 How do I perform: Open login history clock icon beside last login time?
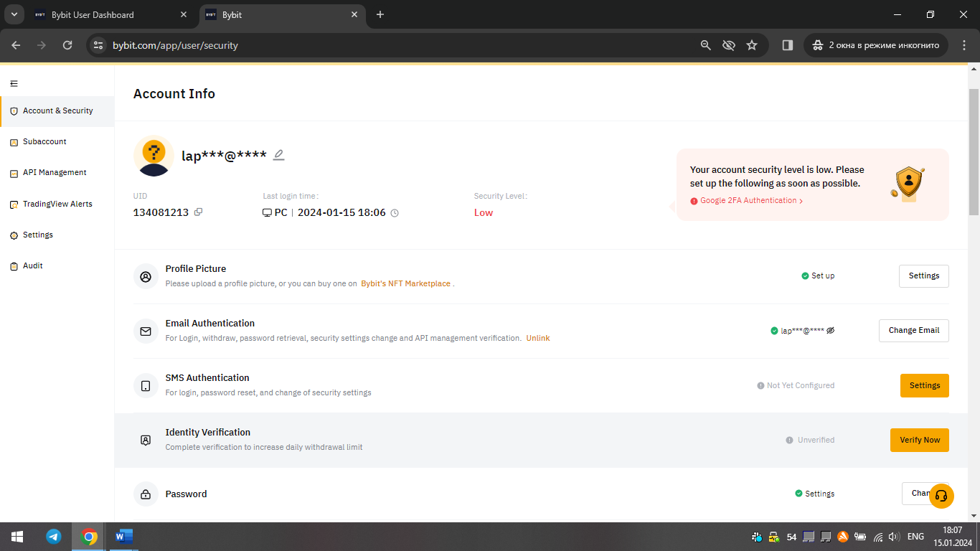tap(395, 213)
